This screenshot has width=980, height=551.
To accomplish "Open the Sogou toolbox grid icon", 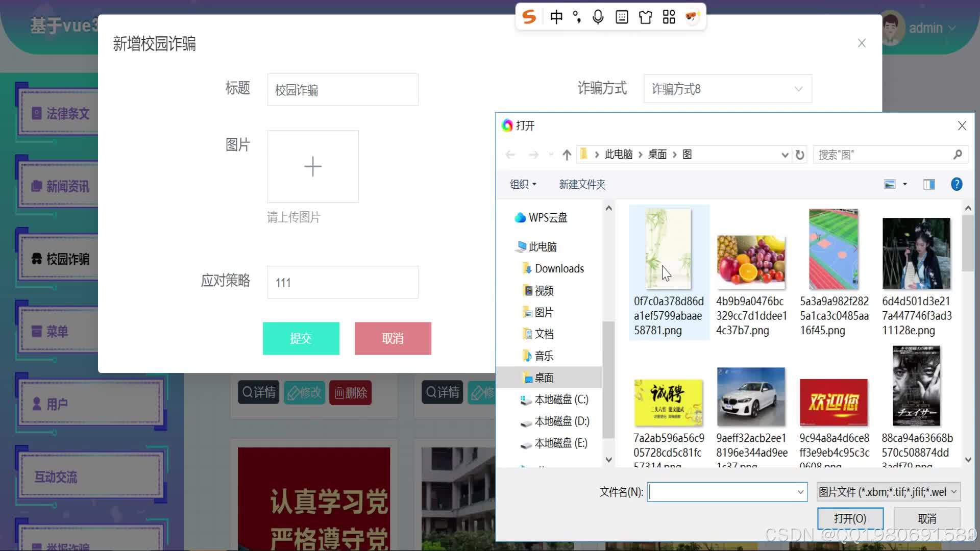I will coord(669,17).
